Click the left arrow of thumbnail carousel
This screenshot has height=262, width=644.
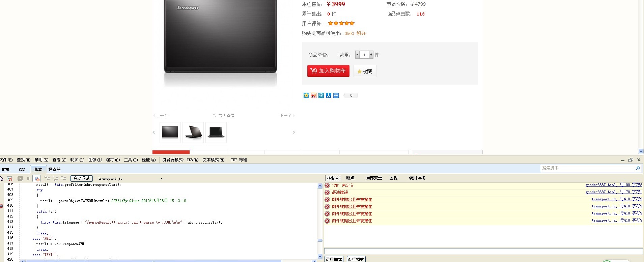[x=154, y=132]
